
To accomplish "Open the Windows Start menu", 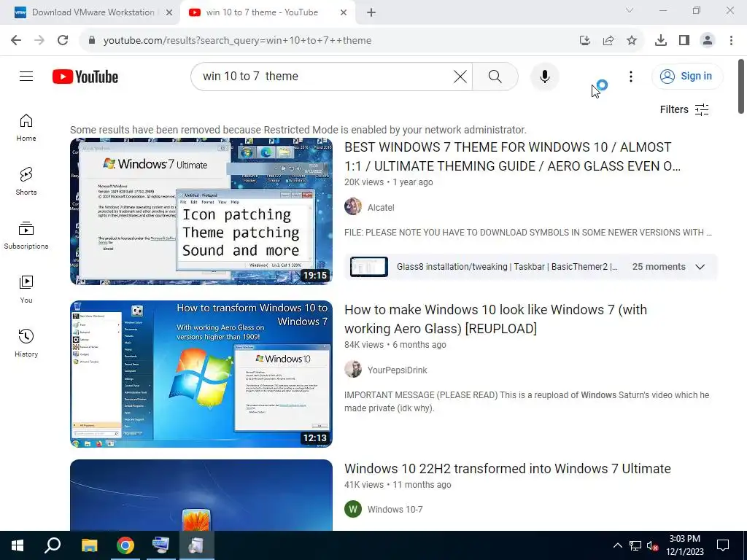I will [x=18, y=545].
